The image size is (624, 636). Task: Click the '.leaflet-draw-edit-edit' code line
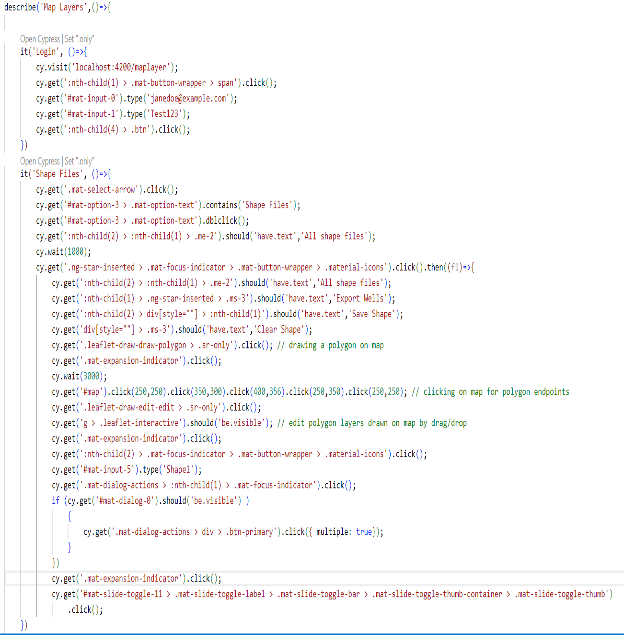156,408
